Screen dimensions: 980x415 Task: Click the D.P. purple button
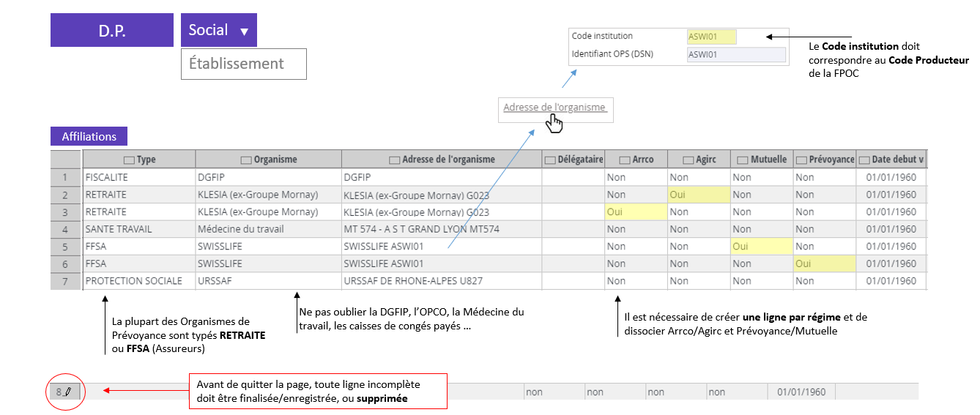[112, 31]
